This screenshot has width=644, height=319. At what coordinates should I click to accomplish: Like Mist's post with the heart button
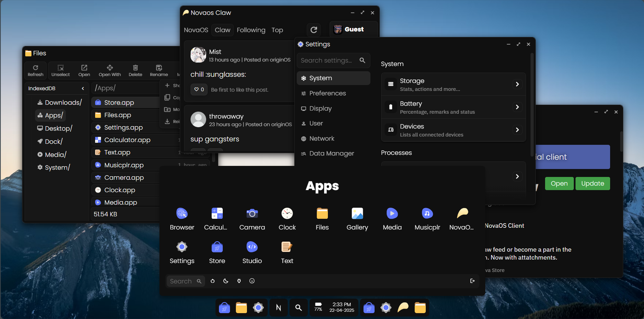coord(199,90)
